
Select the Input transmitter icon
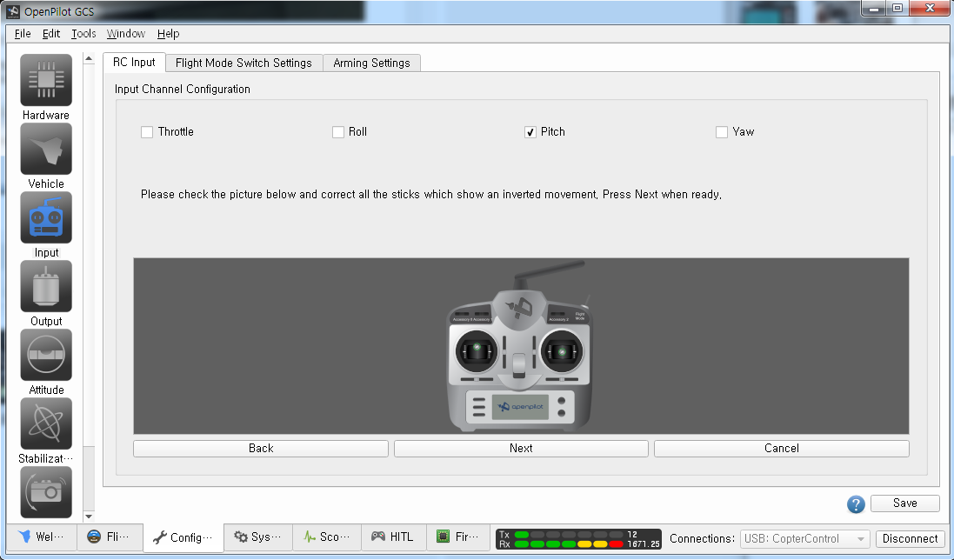pos(46,217)
